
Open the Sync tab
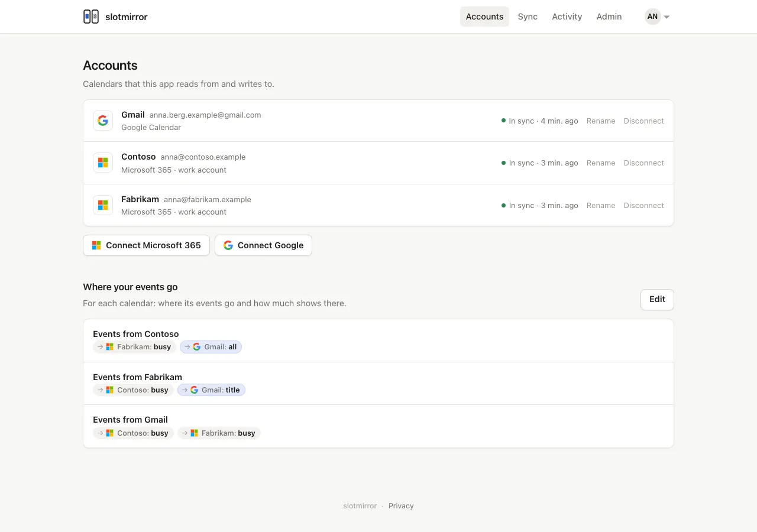pos(528,17)
